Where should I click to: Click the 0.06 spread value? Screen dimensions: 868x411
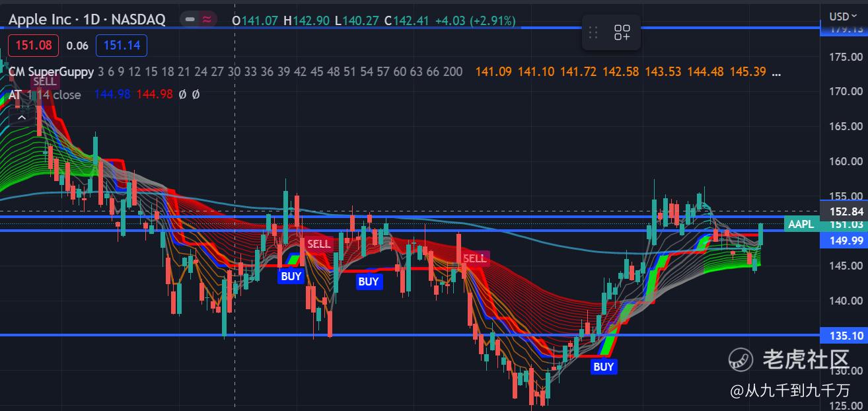(77, 46)
